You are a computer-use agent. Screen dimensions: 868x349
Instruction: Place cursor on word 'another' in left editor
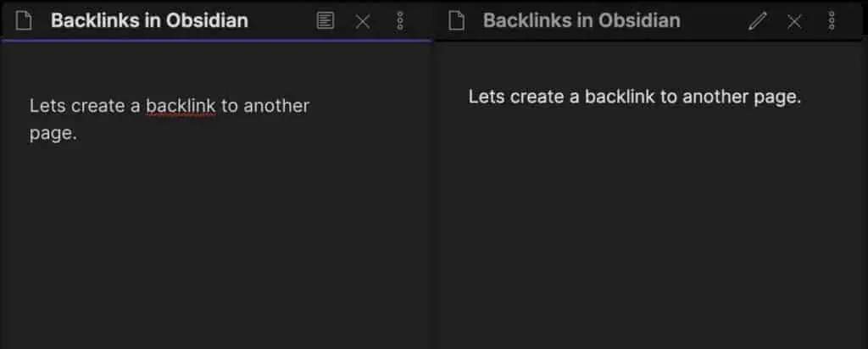point(276,106)
